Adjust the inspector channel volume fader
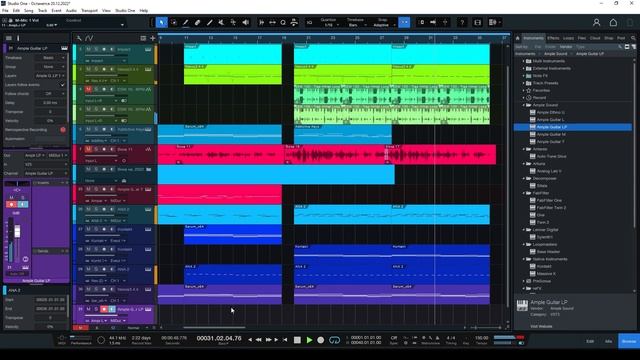Viewport: 640px width, 360px height. tap(17, 232)
